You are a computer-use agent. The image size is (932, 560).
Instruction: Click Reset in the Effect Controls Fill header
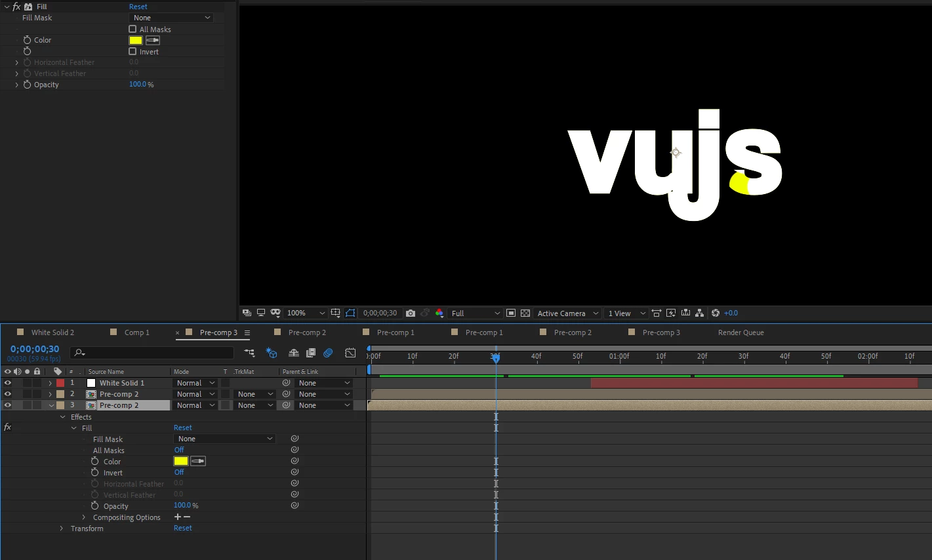(138, 7)
